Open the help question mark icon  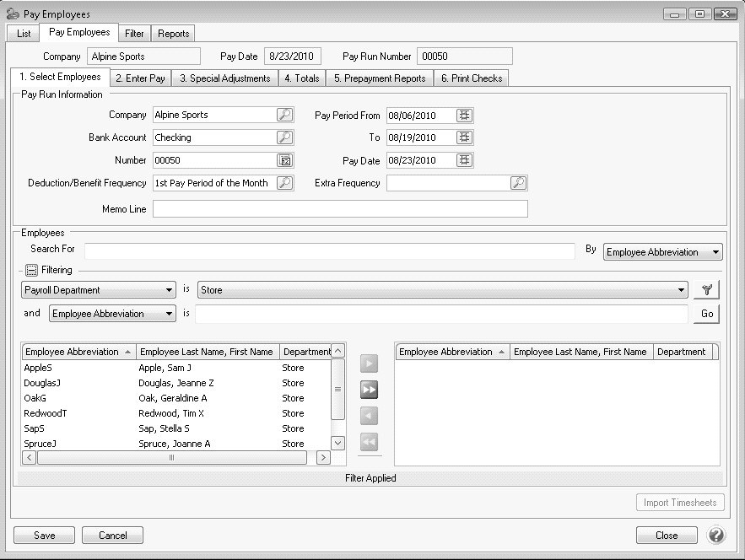tap(715, 536)
